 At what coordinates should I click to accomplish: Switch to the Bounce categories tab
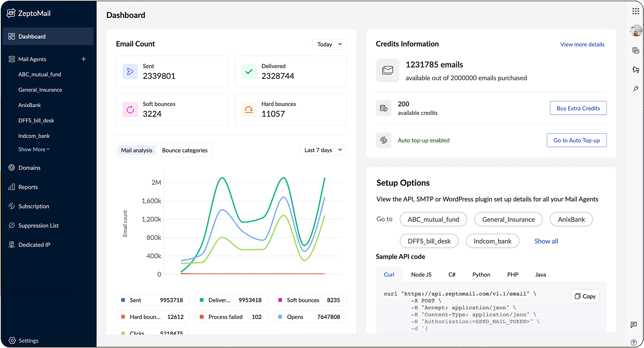(x=185, y=150)
